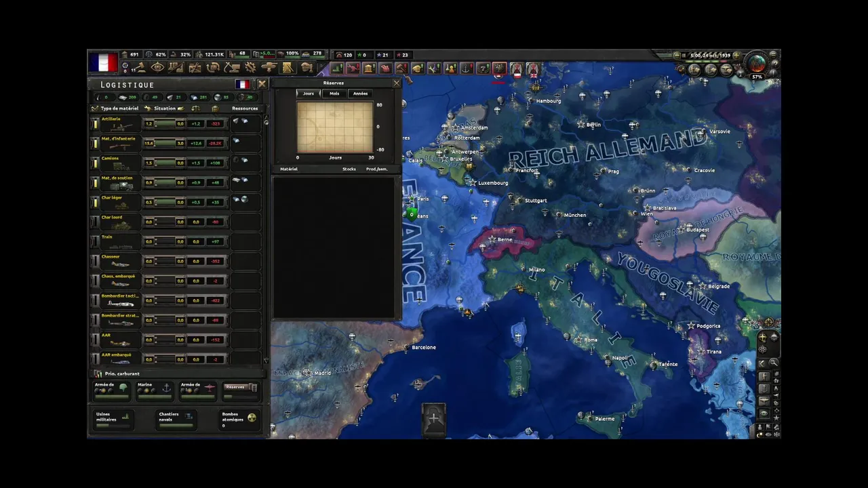Click the rotating globe at top right
The width and height of the screenshot is (868, 488).
point(757,64)
